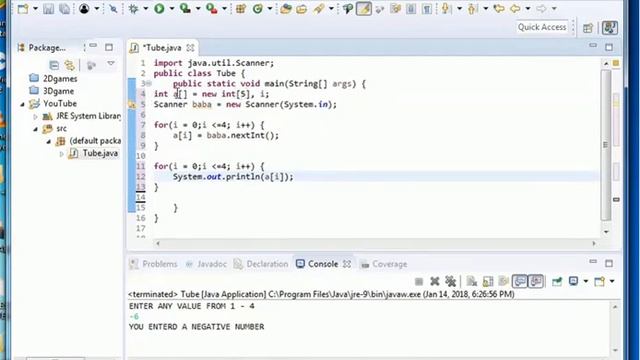Click the New Java Package icon
Viewport: 640px width, 360px height.
[x=241, y=9]
